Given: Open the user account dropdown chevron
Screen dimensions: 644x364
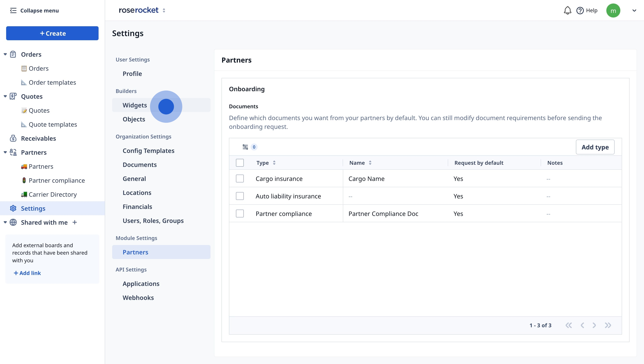Looking at the screenshot, I should [634, 10].
